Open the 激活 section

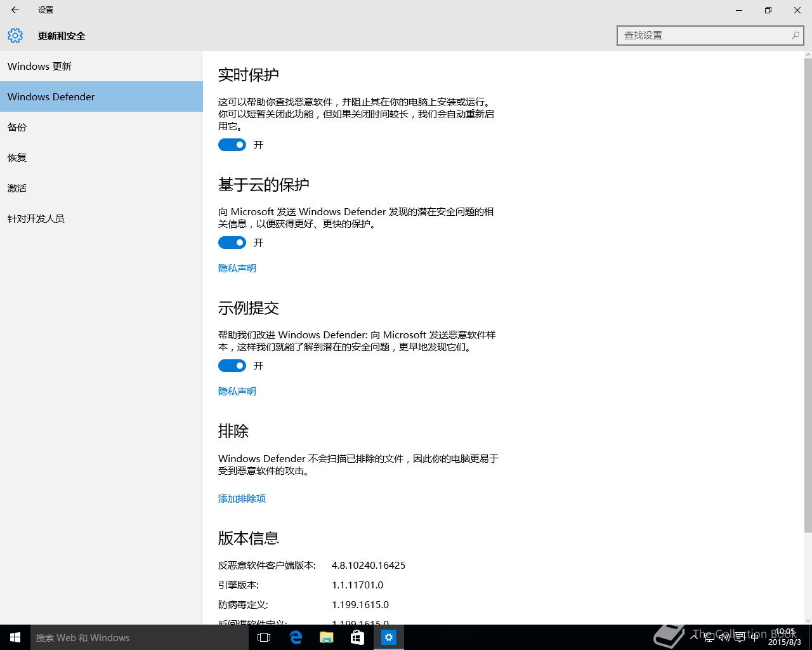coord(101,188)
